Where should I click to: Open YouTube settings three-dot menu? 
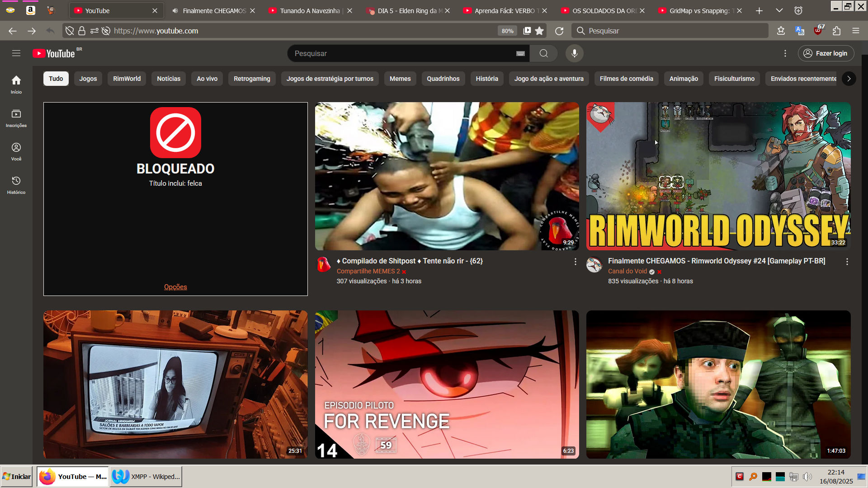[x=785, y=53]
